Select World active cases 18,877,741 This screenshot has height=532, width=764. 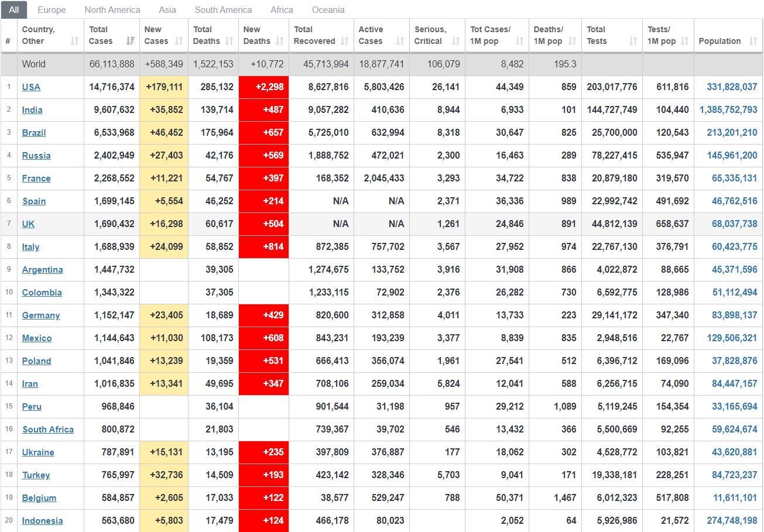381,64
